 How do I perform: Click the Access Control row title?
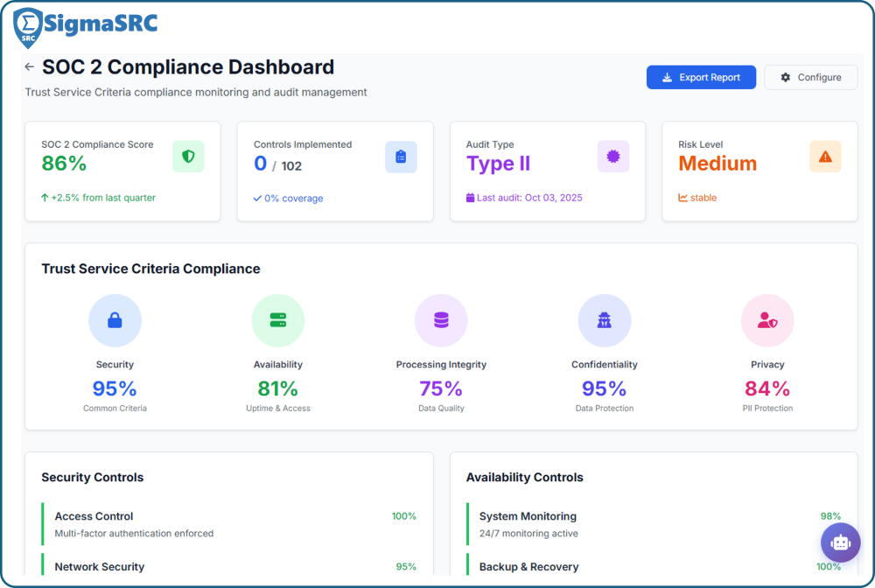(94, 516)
